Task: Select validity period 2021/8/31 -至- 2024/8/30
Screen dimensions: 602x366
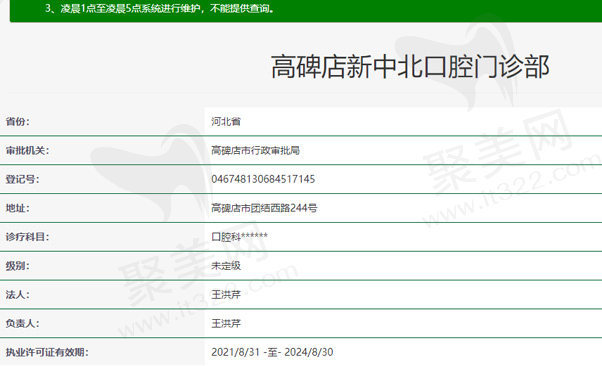Action: click(272, 352)
